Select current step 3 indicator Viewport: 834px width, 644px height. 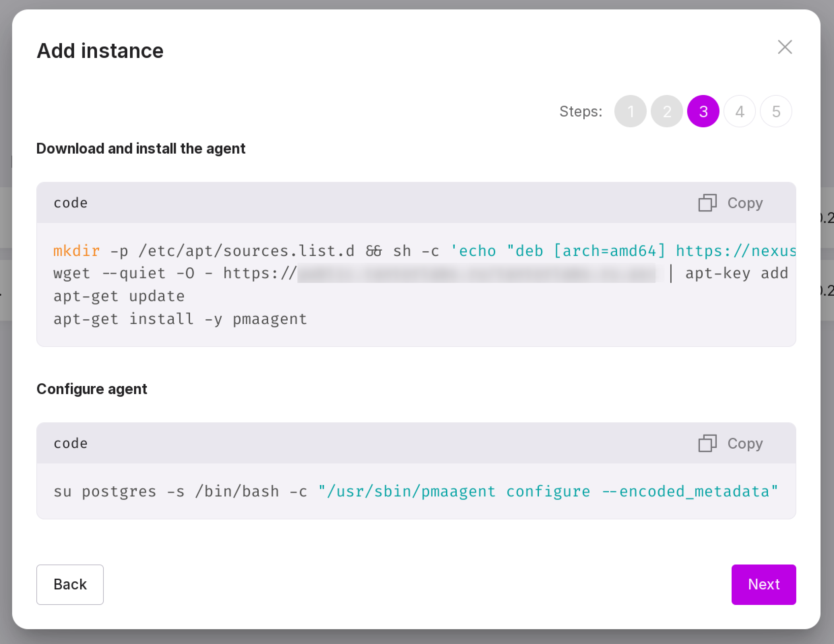703,111
